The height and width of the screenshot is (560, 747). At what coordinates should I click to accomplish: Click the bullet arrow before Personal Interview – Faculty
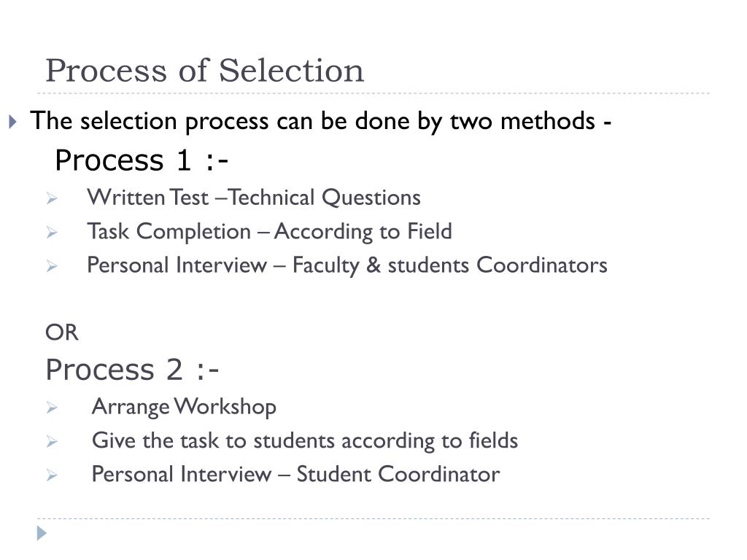click(x=52, y=266)
